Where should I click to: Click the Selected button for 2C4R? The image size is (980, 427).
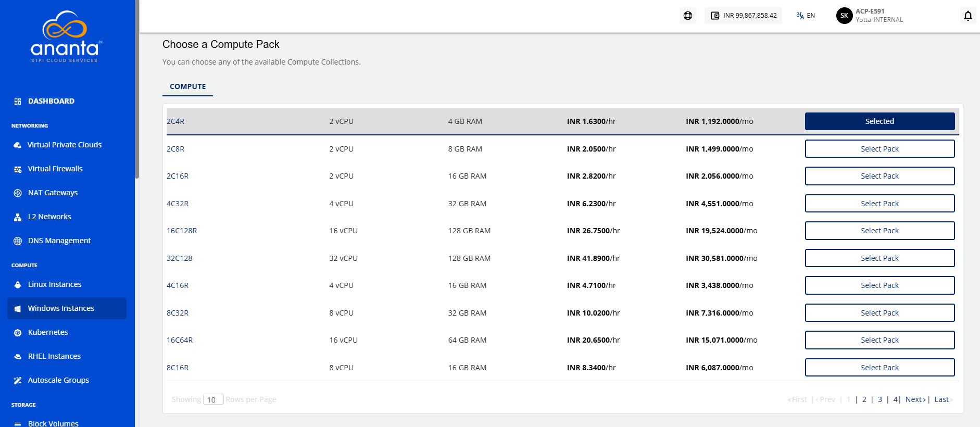click(880, 121)
